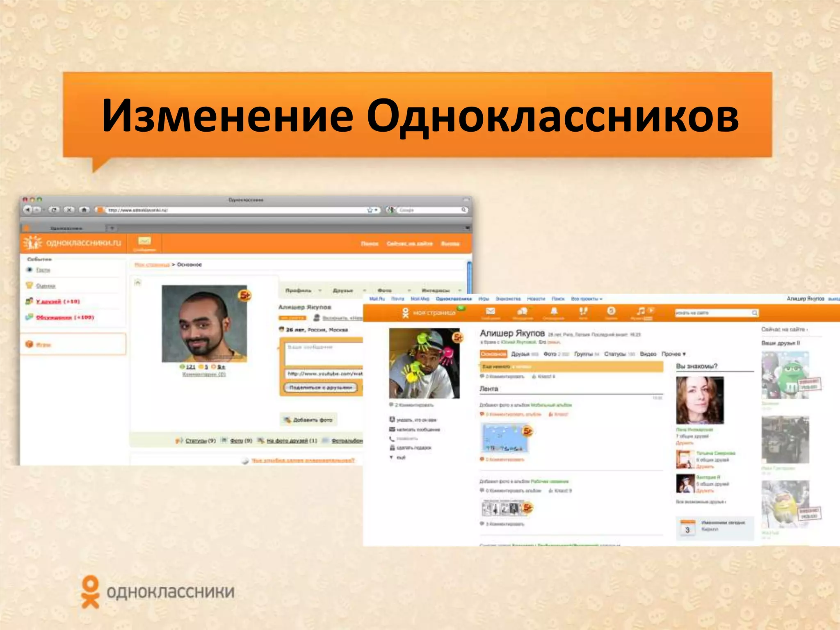The image size is (840, 630).
Task: Click the Статусы (9) link
Action: click(x=201, y=441)
